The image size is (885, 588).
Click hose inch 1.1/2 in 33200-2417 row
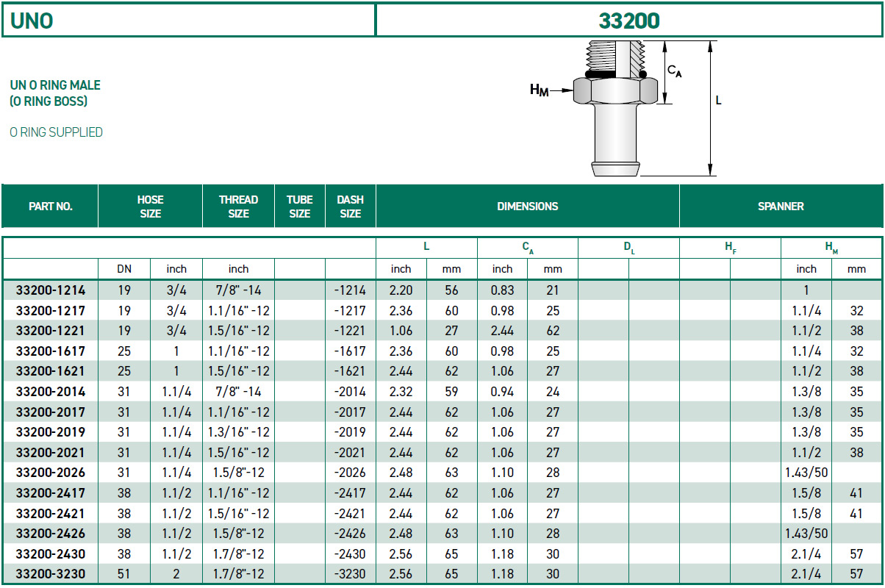[x=176, y=492]
